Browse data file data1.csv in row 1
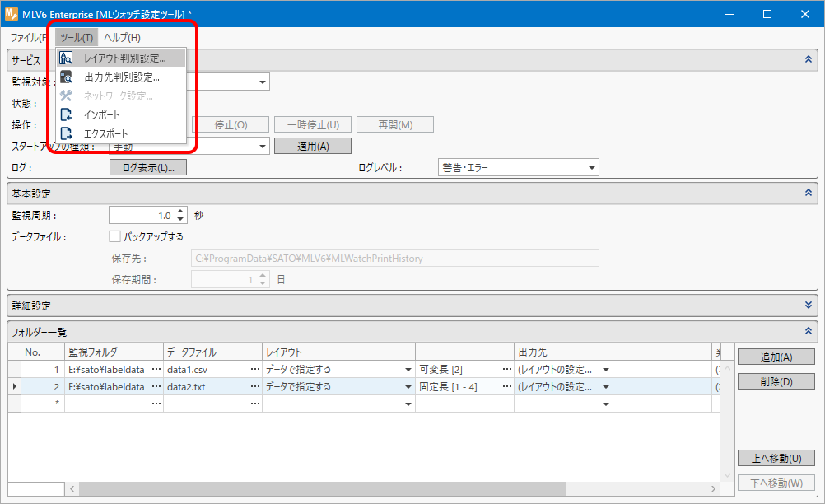The image size is (825, 504). pyautogui.click(x=254, y=370)
